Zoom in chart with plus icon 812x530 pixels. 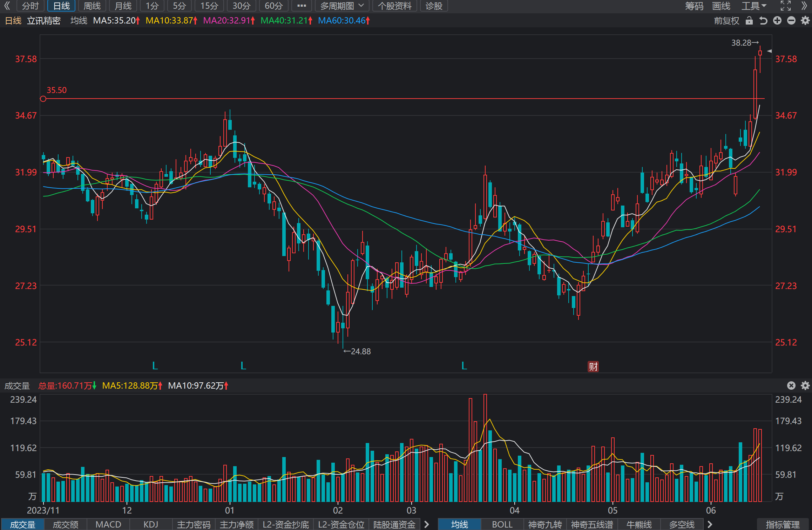777,21
